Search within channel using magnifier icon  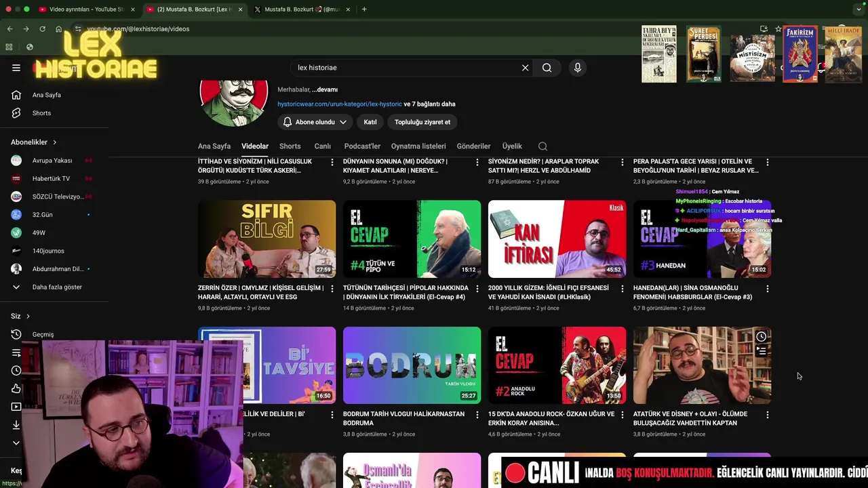542,146
